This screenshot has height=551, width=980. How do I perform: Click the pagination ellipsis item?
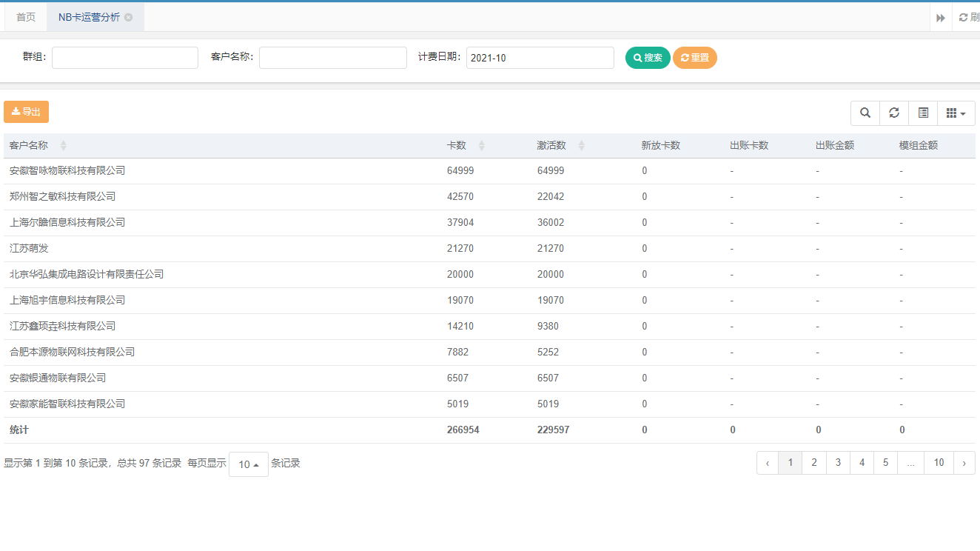910,463
